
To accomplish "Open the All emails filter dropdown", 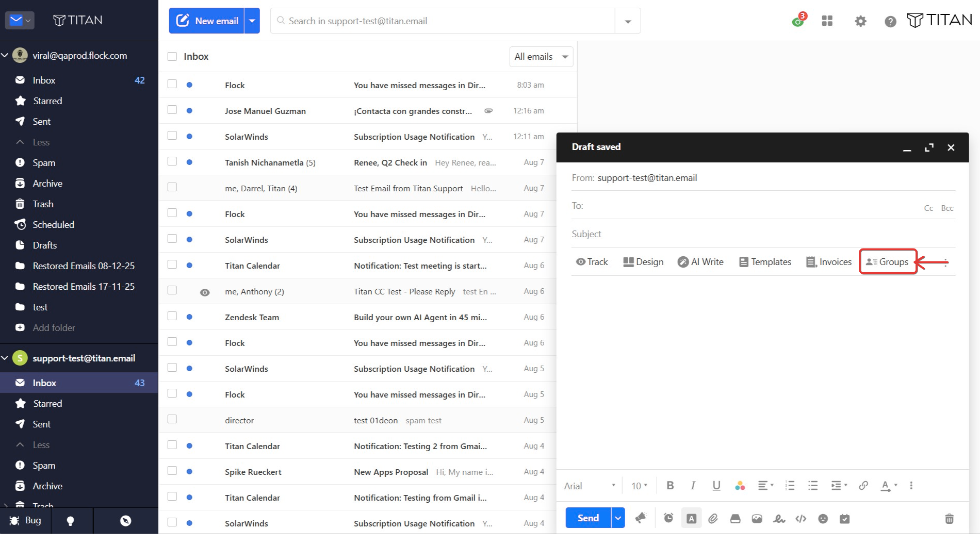I will pos(541,57).
